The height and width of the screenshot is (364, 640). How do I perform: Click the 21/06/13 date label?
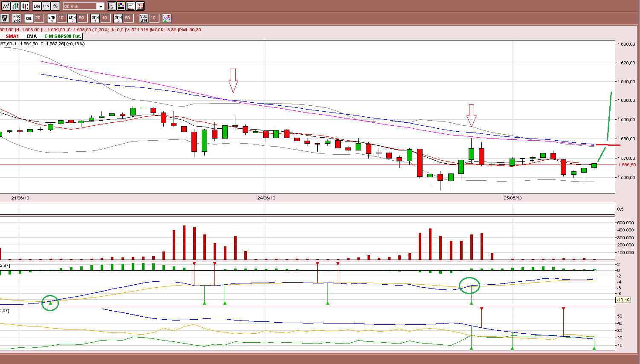(20, 198)
